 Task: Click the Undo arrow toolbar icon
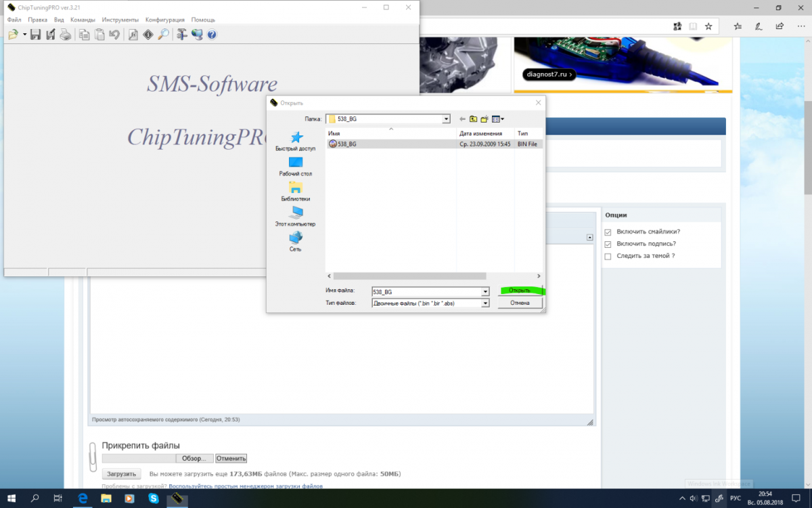(x=114, y=35)
